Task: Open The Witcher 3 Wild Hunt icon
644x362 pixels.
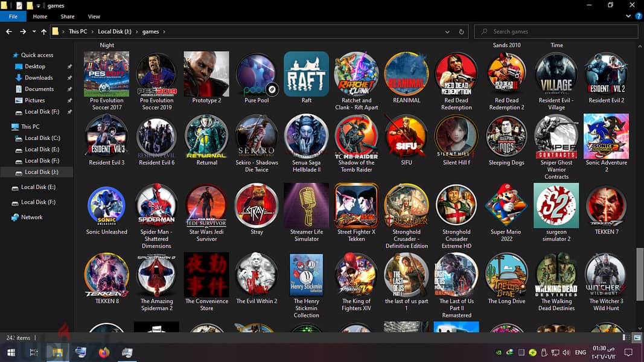Action: [x=606, y=275]
